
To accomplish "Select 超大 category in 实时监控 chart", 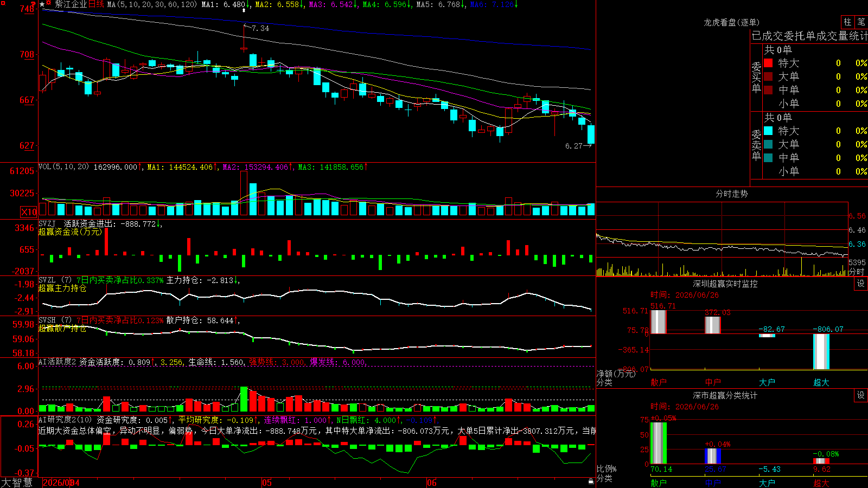I will [x=821, y=382].
